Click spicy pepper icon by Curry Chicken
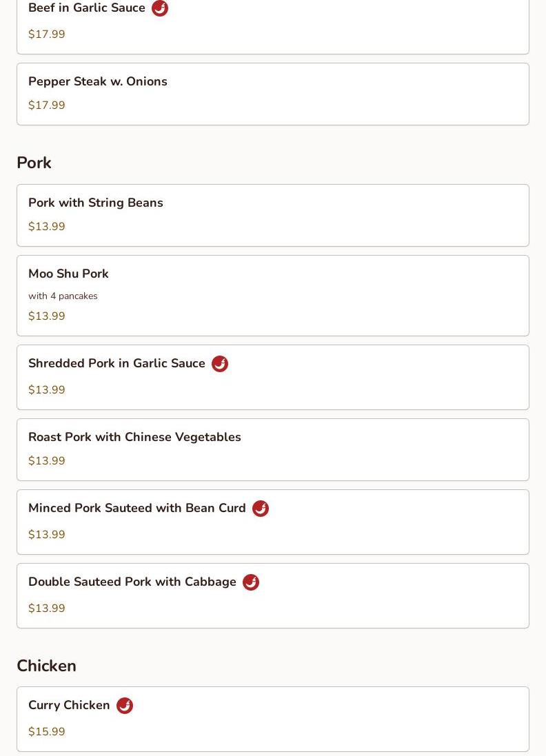The height and width of the screenshot is (756, 546). point(125,706)
